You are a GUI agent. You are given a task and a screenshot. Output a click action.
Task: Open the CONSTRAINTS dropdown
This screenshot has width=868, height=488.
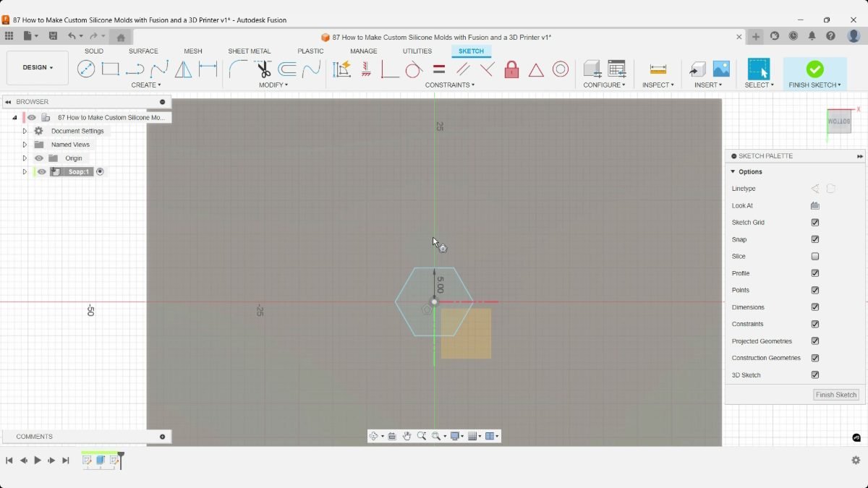450,85
